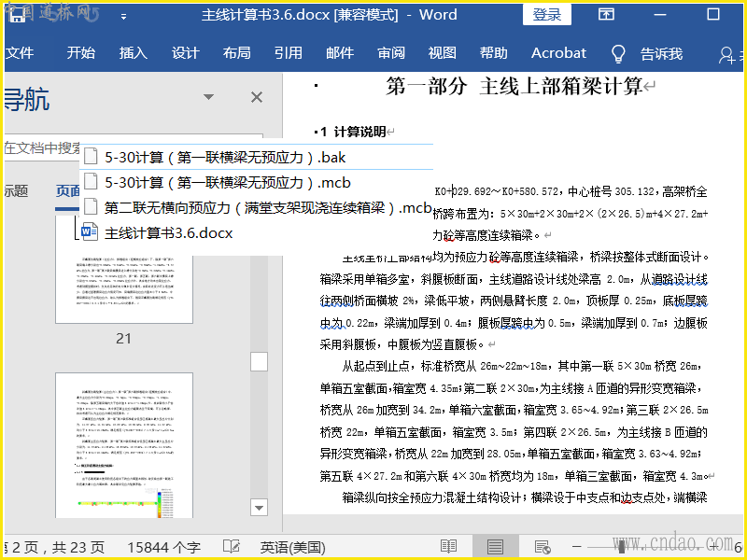The width and height of the screenshot is (747, 560).
Task: Switch to Read Mode view
Action: coord(449,547)
